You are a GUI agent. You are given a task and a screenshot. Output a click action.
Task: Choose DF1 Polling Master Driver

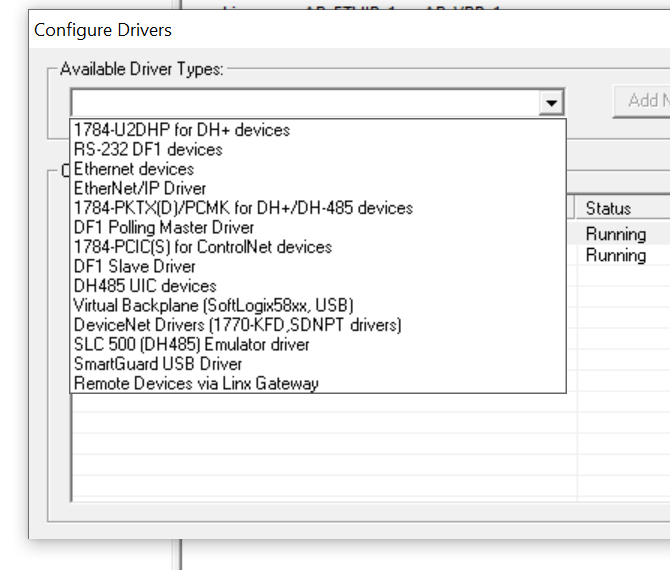(318, 227)
